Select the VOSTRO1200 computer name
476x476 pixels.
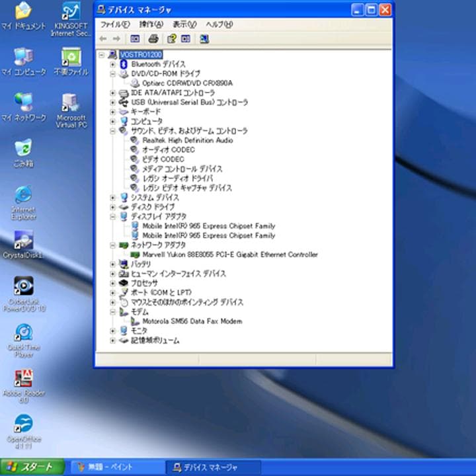[x=141, y=55]
